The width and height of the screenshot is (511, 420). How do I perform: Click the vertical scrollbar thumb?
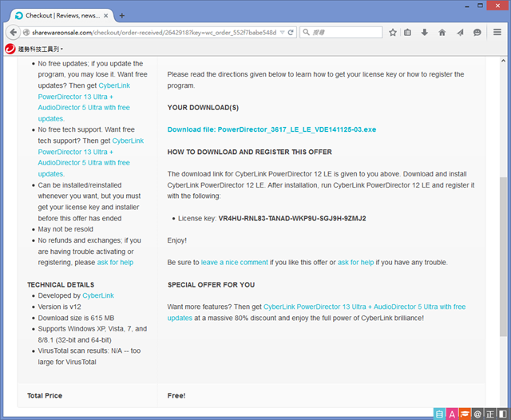(x=503, y=257)
